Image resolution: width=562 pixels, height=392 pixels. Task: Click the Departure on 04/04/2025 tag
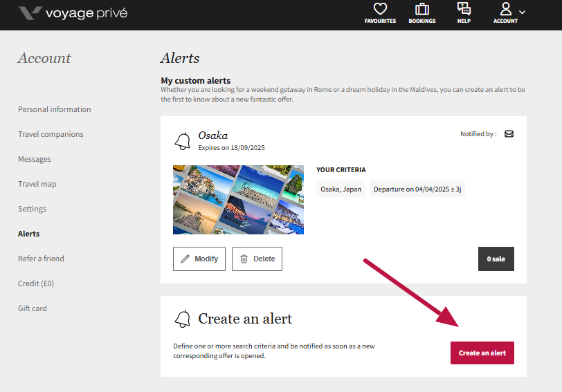tap(417, 189)
